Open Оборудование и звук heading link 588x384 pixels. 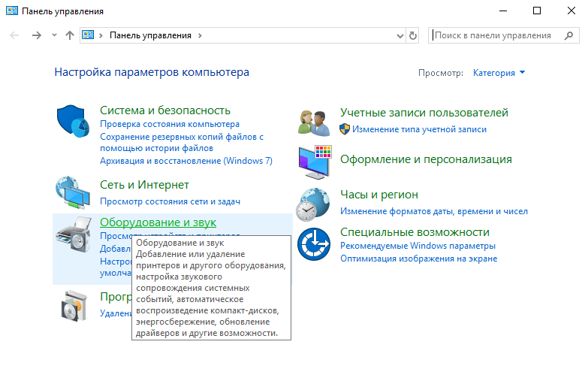(x=158, y=222)
